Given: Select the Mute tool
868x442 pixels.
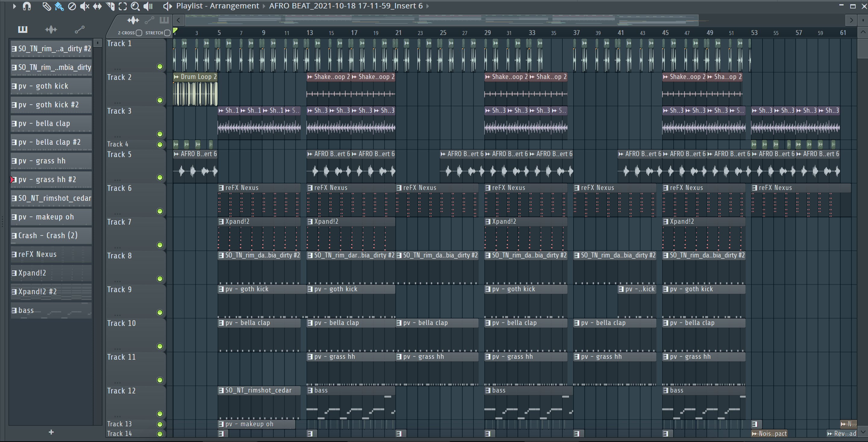Looking at the screenshot, I should click(85, 6).
